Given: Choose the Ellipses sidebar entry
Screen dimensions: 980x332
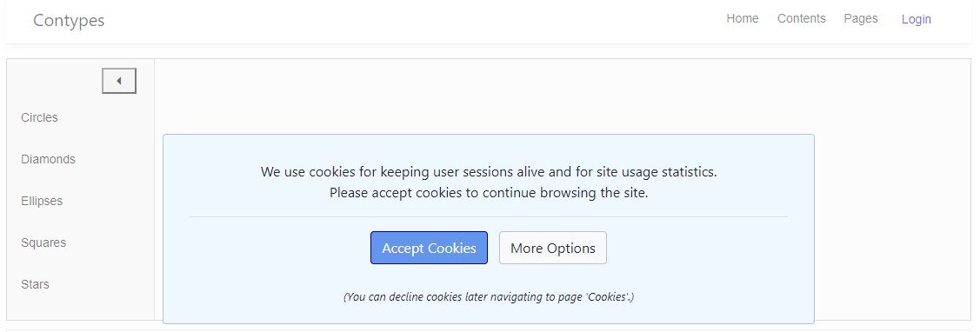Looking at the screenshot, I should 42,202.
